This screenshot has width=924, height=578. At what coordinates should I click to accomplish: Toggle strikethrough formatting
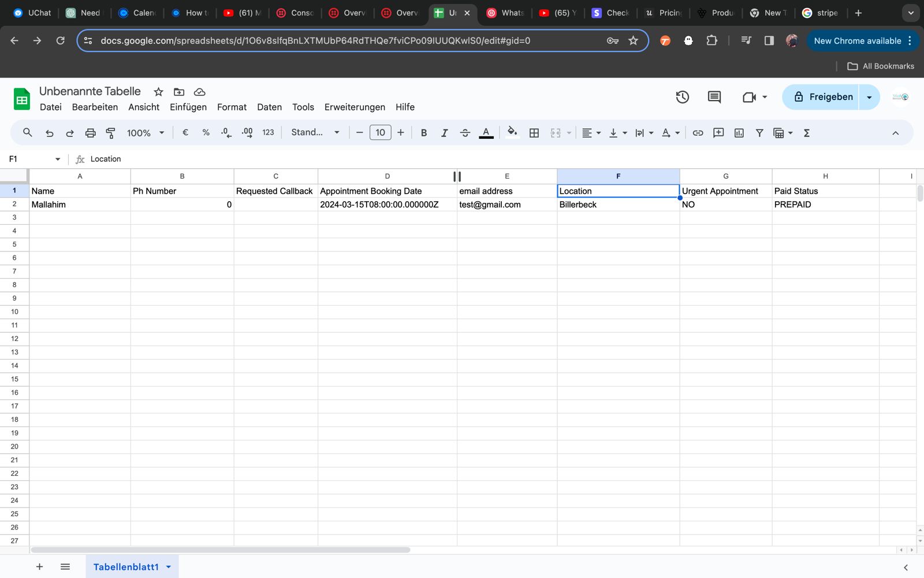(465, 133)
